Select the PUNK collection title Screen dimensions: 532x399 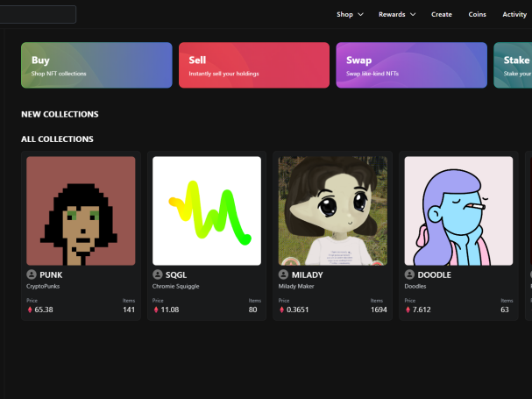click(x=51, y=274)
